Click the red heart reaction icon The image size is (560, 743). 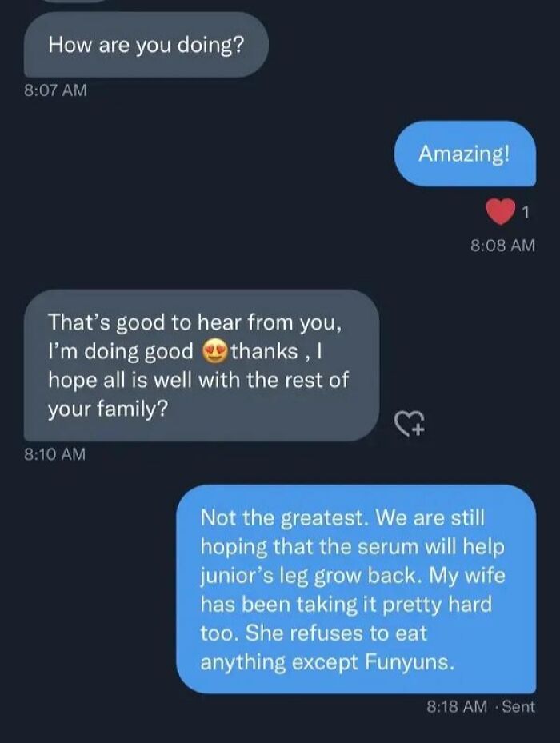[x=501, y=211]
